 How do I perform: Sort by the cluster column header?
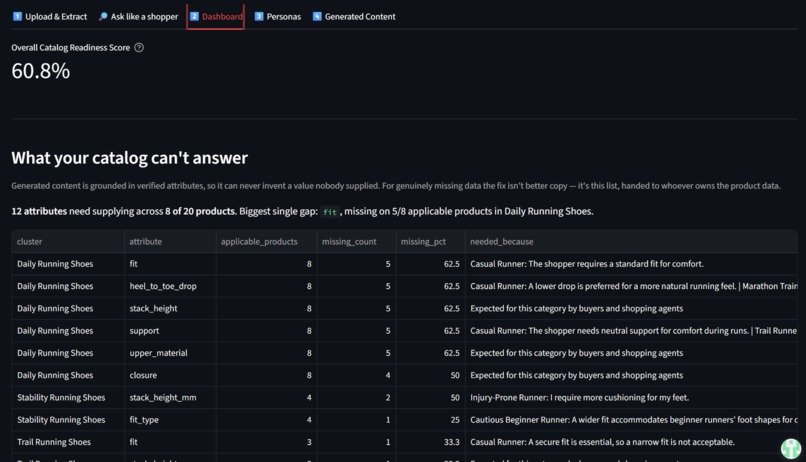(68, 242)
